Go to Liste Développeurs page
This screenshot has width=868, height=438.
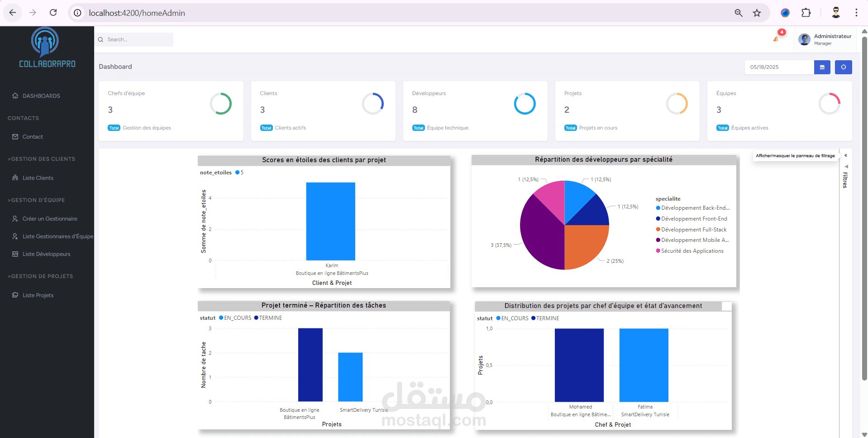[47, 254]
